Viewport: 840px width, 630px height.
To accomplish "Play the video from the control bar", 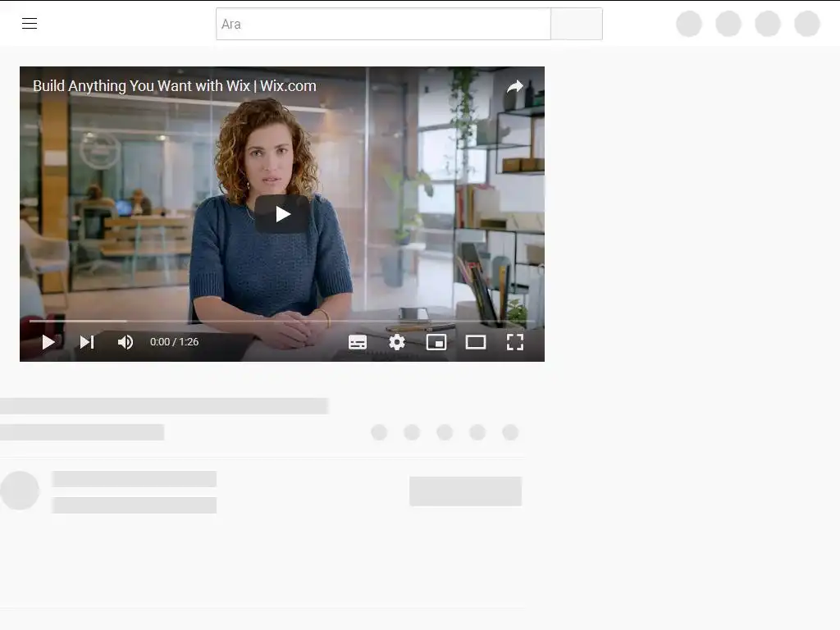I will point(48,342).
